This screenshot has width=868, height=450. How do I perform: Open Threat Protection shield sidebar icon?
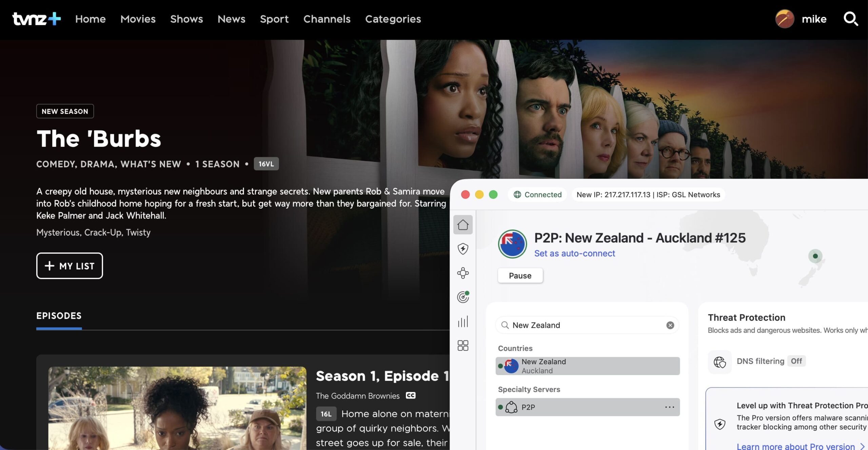tap(463, 249)
